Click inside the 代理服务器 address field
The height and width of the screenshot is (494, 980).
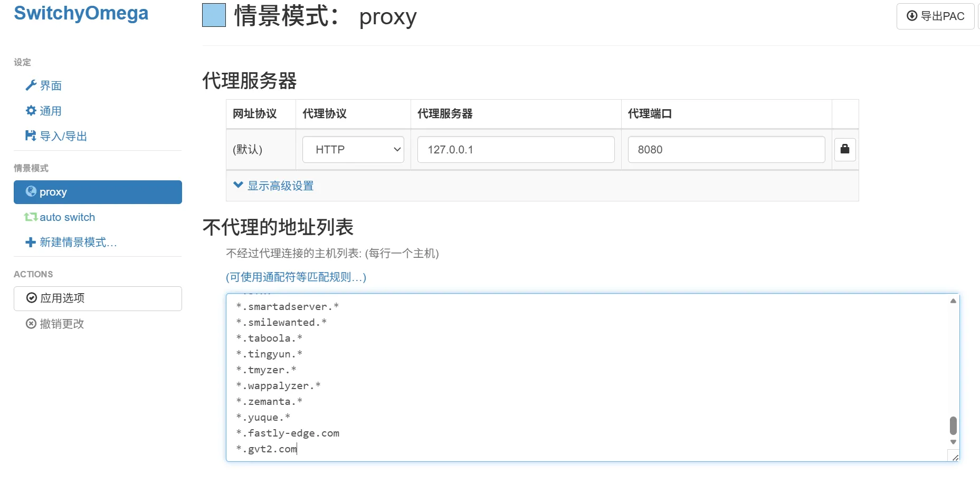coord(515,149)
